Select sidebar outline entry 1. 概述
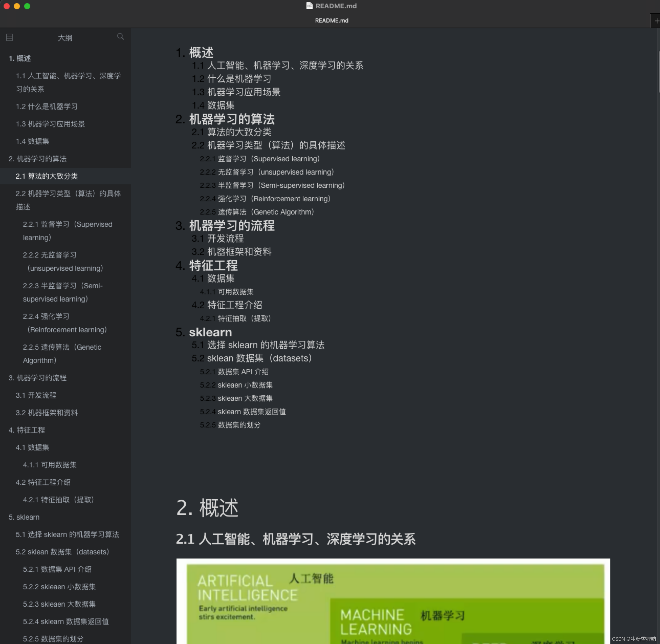The width and height of the screenshot is (660, 644). click(x=20, y=59)
